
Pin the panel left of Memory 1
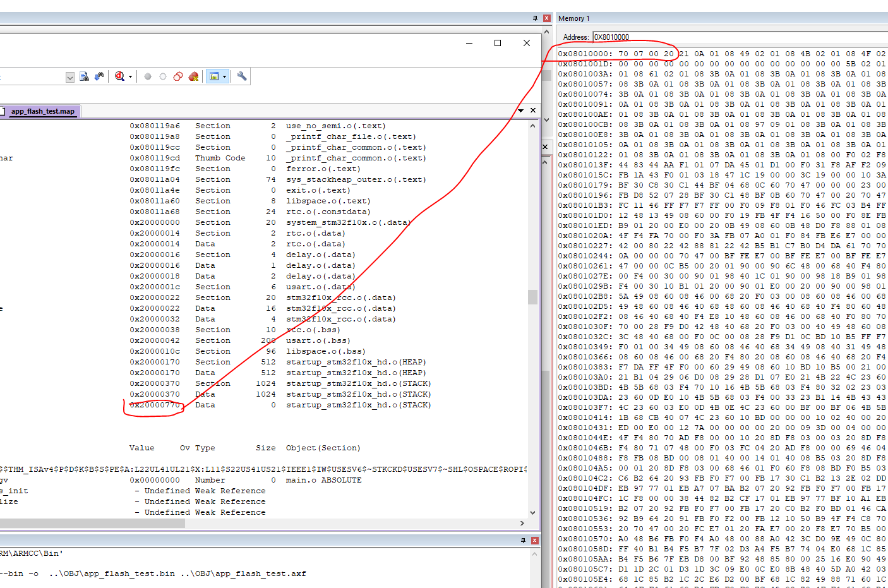click(x=535, y=18)
